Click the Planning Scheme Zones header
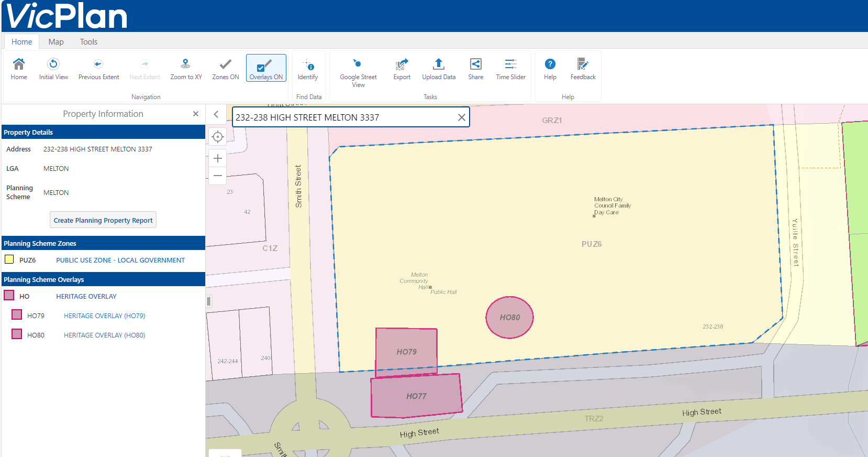 click(x=103, y=243)
